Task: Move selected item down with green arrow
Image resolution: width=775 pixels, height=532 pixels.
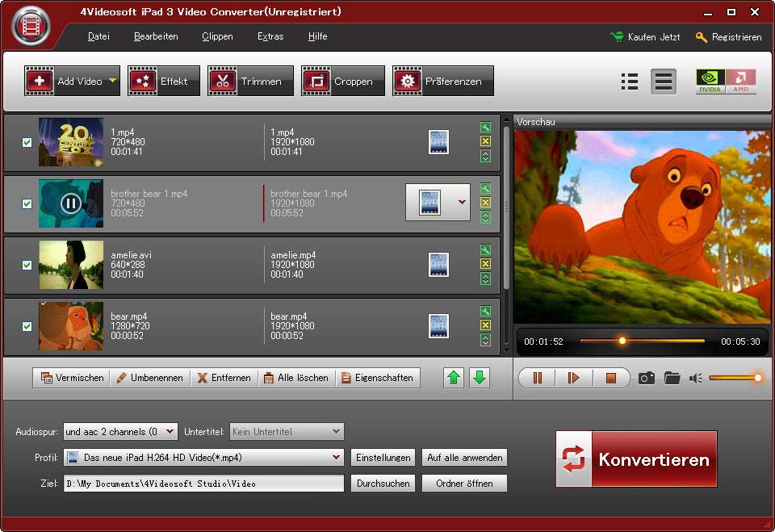Action: tap(480, 378)
